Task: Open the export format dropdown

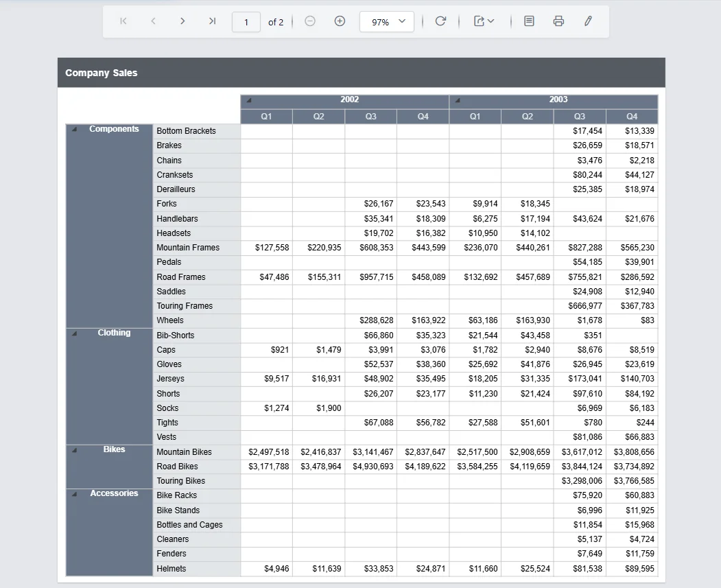Action: point(484,21)
